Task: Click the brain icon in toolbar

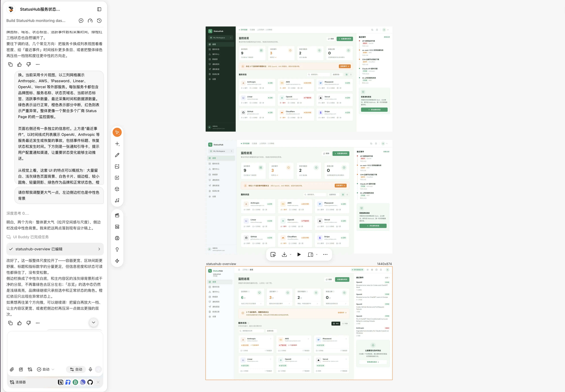Action: point(117,238)
